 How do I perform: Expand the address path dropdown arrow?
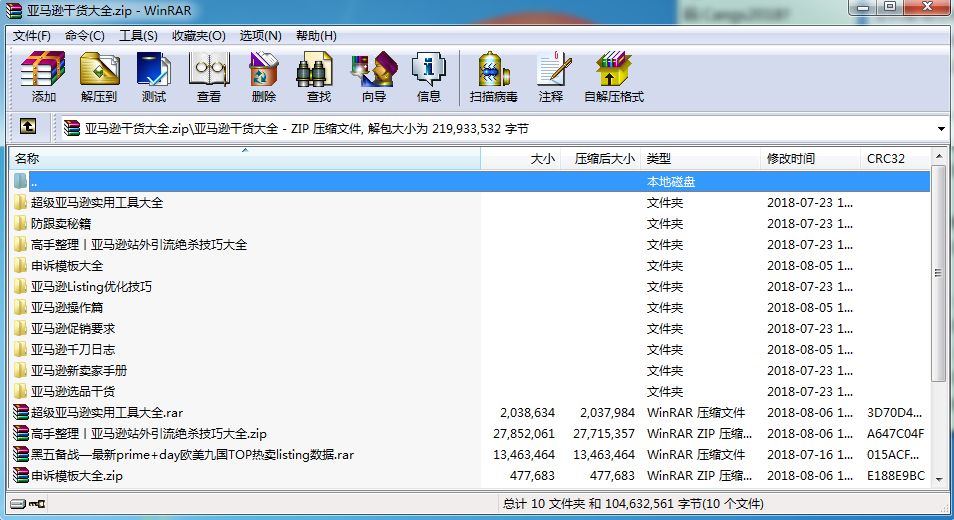click(x=941, y=128)
